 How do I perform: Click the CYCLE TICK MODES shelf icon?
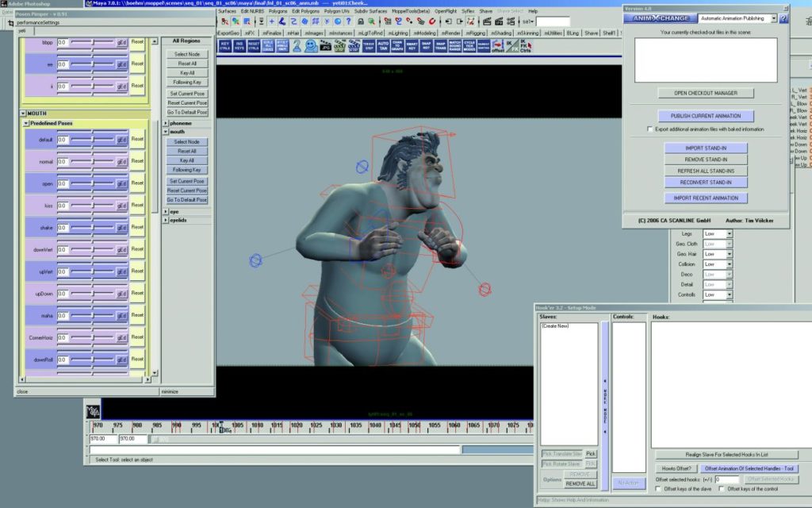tap(469, 45)
